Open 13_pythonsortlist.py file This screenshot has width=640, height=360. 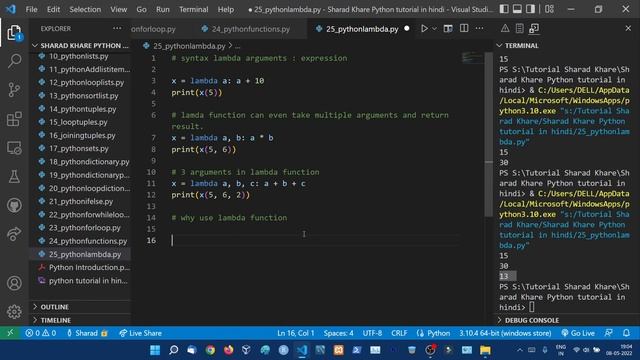[83, 96]
